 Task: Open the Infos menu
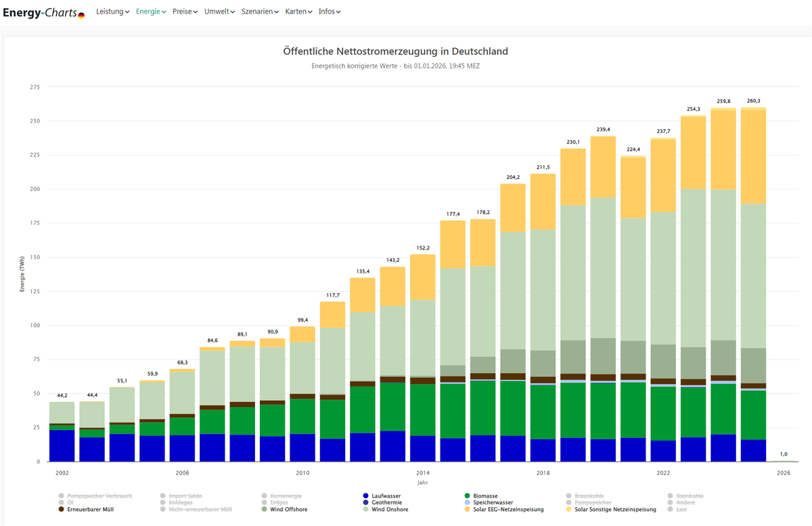point(330,12)
